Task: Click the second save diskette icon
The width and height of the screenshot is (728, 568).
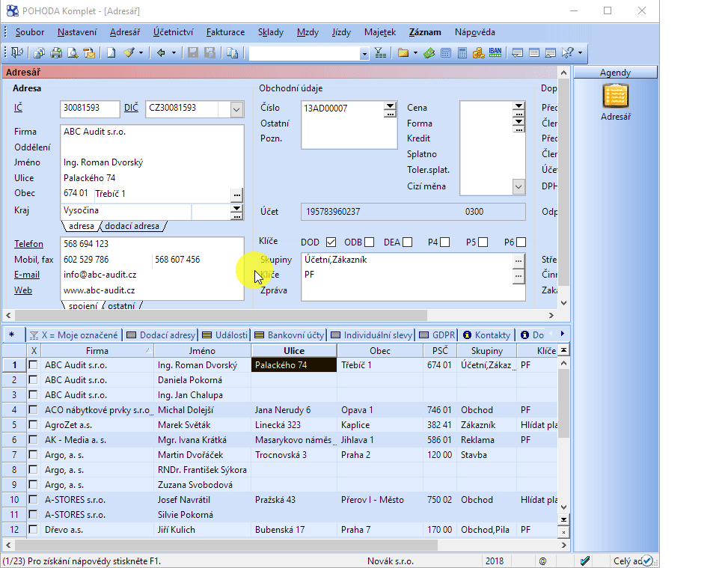Action: pos(209,53)
